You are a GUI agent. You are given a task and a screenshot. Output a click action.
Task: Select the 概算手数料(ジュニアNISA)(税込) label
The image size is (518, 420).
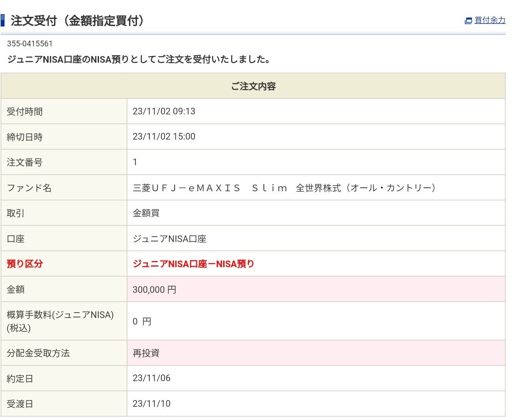[60, 321]
